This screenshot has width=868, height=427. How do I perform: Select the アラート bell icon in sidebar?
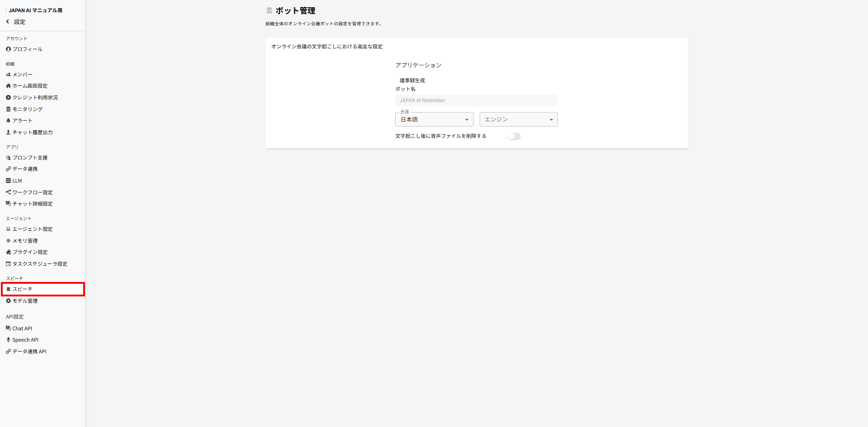click(8, 121)
